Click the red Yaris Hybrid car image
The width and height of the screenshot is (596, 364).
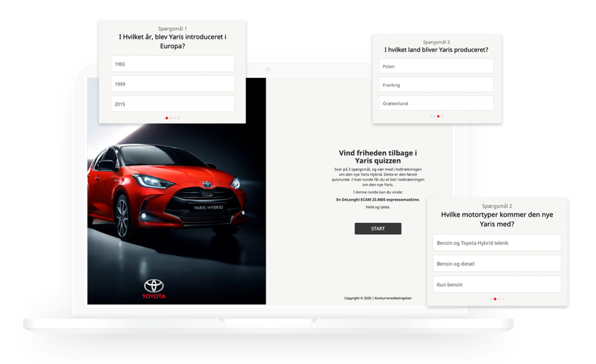click(167, 191)
